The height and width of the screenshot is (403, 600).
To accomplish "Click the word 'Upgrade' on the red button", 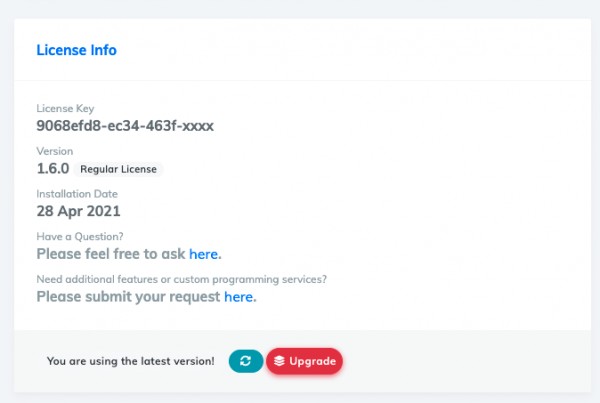I will click(x=313, y=361).
